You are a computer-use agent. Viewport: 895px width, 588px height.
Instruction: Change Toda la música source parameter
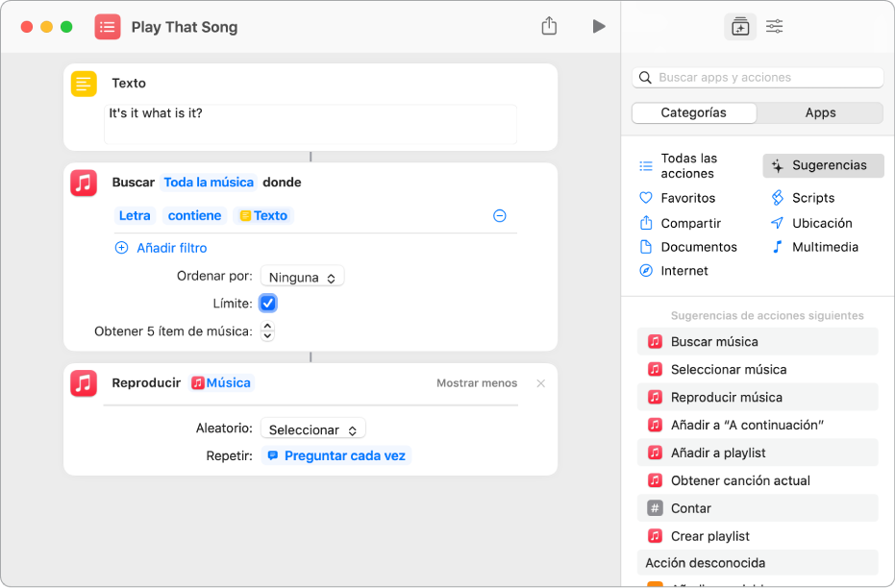point(209,183)
